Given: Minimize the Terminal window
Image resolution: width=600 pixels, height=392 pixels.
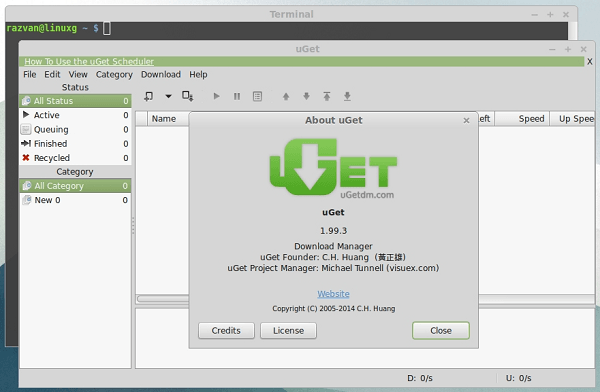Looking at the screenshot, I should (x=535, y=15).
